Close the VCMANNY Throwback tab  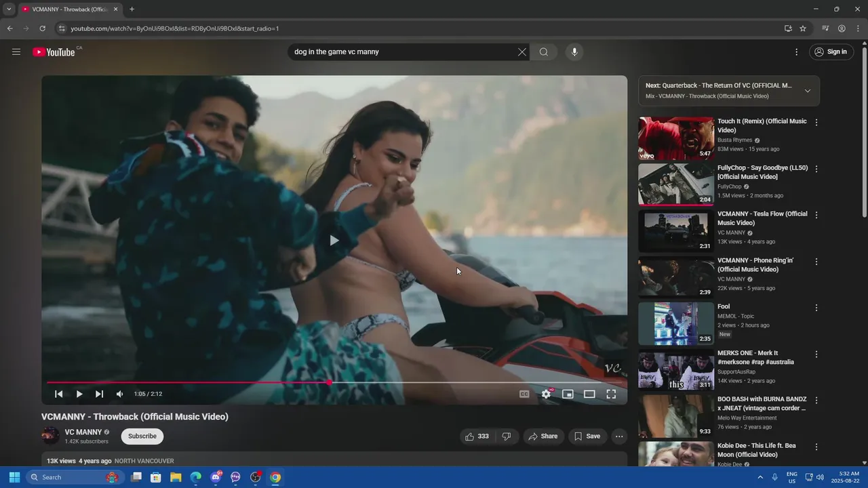pyautogui.click(x=115, y=9)
